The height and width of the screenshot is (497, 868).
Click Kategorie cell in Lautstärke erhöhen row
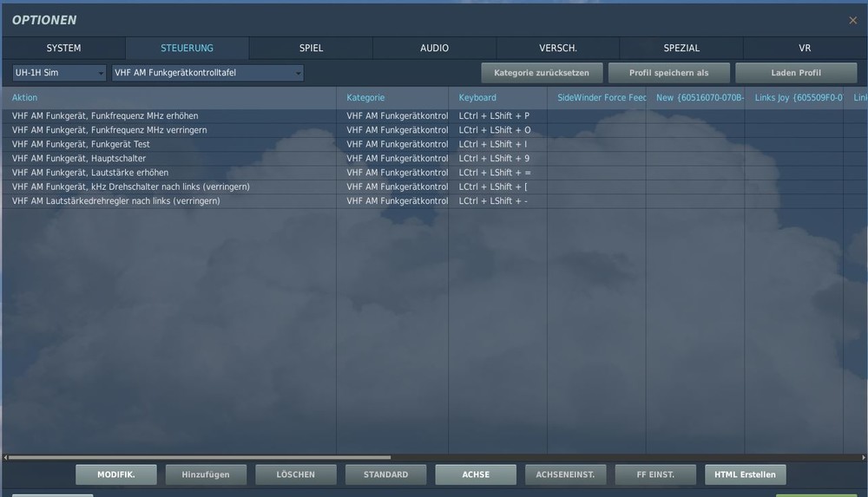pos(392,173)
